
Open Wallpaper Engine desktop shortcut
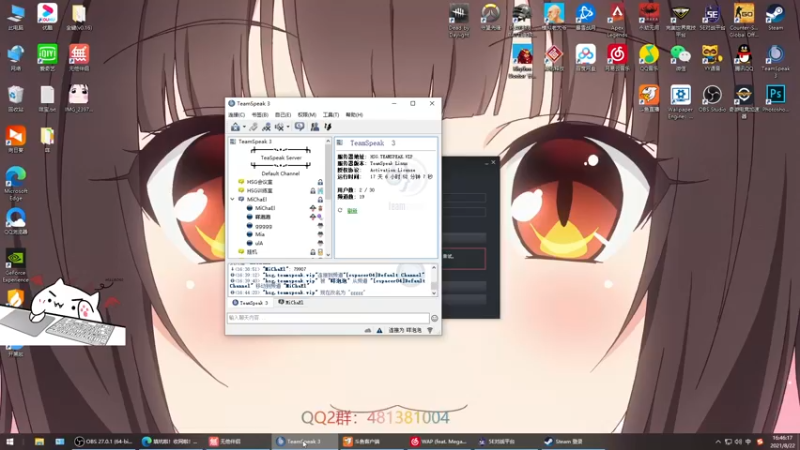(680, 102)
